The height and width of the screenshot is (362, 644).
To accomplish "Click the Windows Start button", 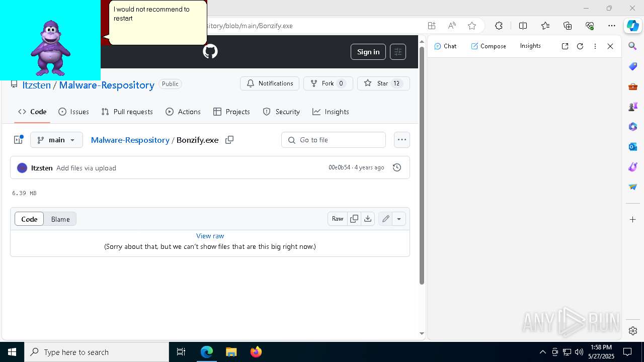I will pyautogui.click(x=12, y=352).
